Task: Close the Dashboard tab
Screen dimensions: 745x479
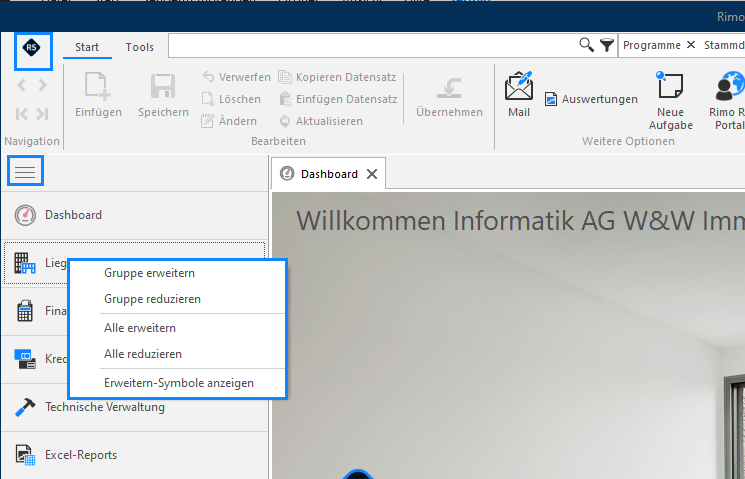Action: coord(372,174)
